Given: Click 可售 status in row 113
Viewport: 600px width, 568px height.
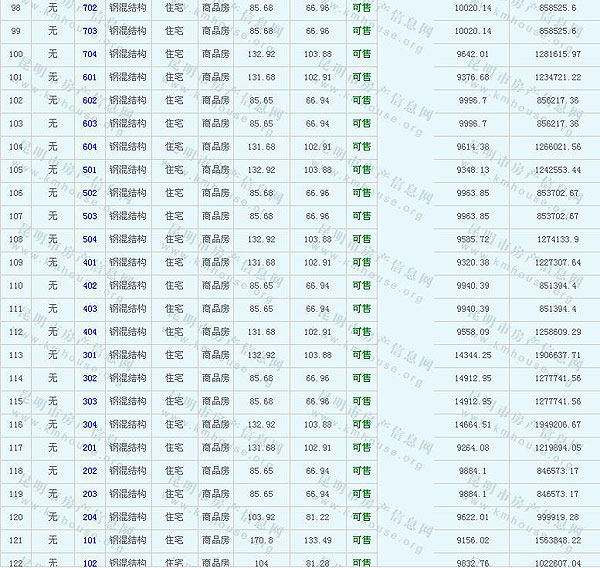Looking at the screenshot, I should (361, 355).
